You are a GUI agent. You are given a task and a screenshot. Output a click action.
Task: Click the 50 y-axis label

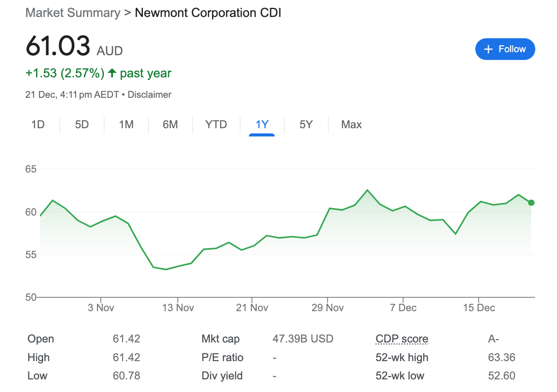pos(31,297)
